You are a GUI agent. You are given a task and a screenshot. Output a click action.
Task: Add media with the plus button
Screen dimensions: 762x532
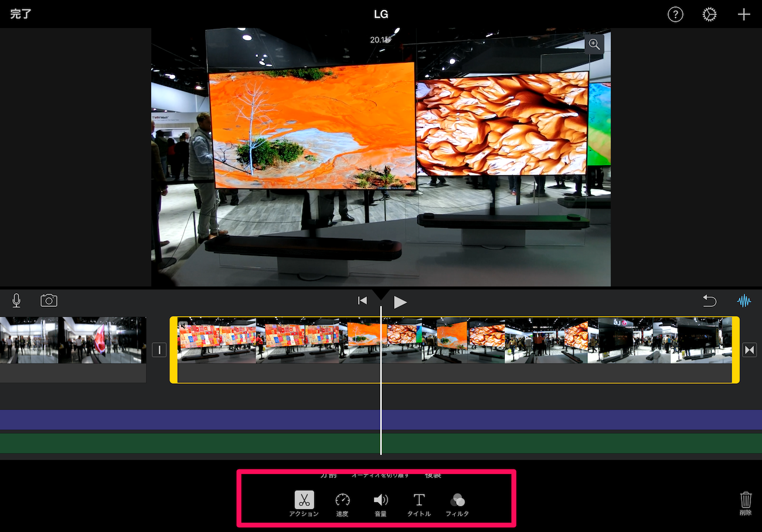[x=743, y=15]
